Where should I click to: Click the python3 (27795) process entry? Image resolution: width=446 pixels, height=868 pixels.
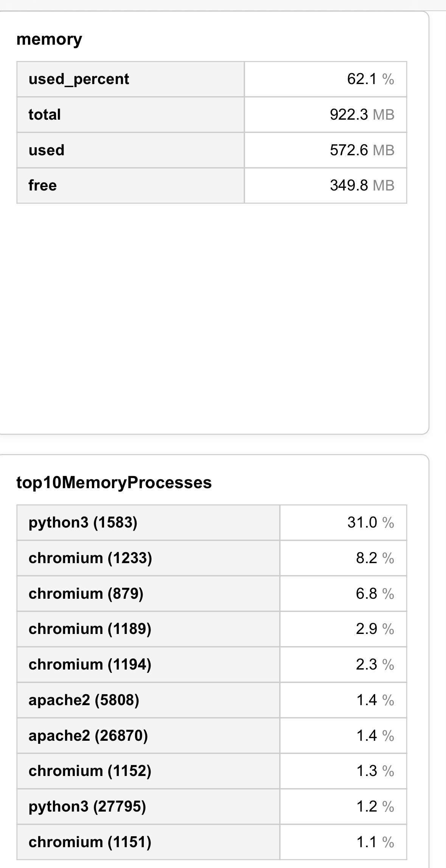click(87, 806)
